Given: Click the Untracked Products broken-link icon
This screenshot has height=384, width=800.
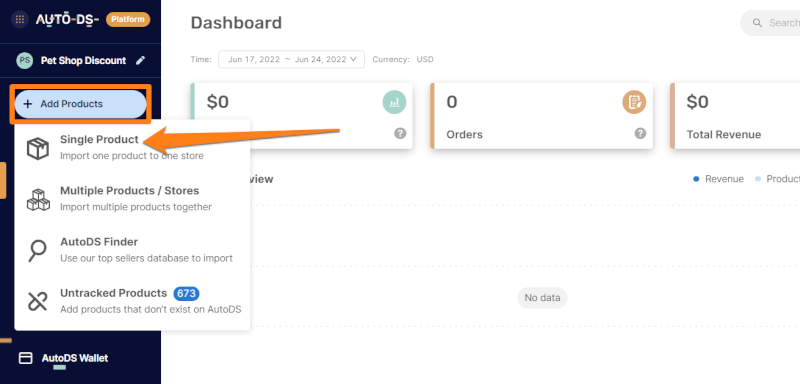Looking at the screenshot, I should point(38,302).
